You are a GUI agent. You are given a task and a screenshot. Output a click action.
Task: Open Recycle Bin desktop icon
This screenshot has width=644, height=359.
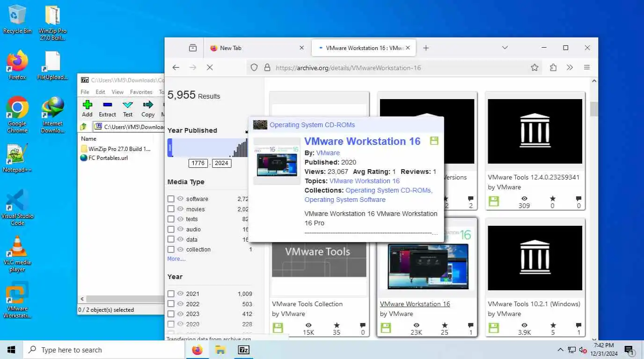pyautogui.click(x=17, y=19)
